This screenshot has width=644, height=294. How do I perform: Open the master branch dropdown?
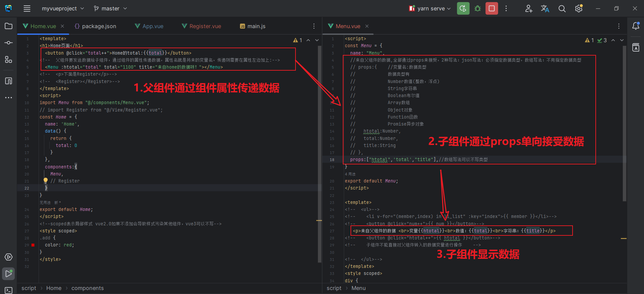110,9
